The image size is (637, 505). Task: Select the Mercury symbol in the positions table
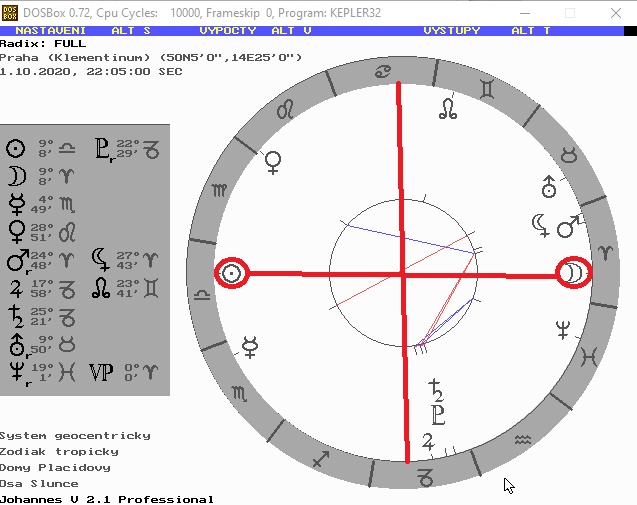point(17,204)
